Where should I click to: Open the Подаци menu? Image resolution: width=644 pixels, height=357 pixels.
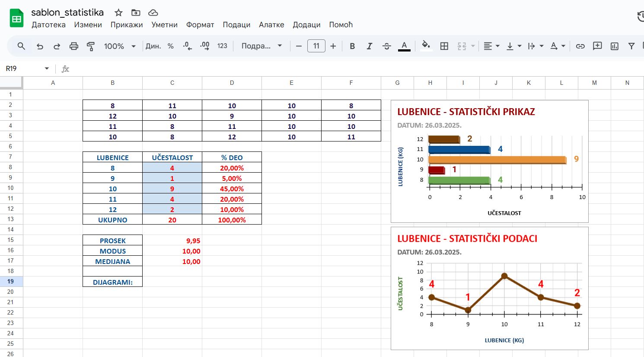point(236,25)
